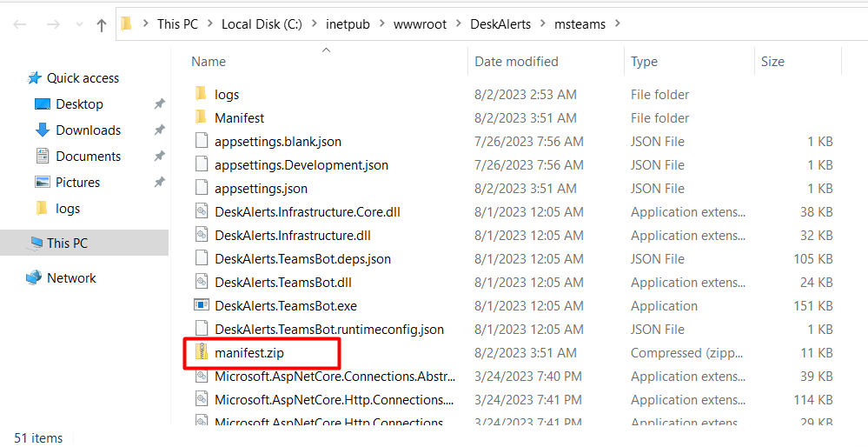Select Microsoft.AspNetCore.Connections.Abstr... file
Image resolution: width=868 pixels, height=447 pixels.
(x=335, y=377)
